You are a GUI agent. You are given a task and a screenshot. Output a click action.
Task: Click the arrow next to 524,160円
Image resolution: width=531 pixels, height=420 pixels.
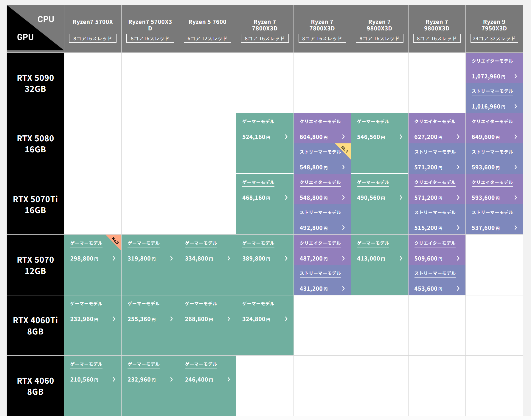point(286,137)
